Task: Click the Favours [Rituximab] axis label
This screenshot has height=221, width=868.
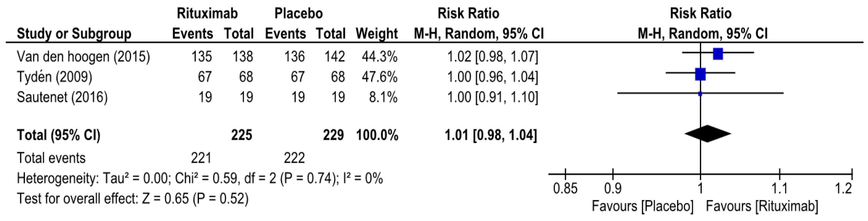Action: pyautogui.click(x=762, y=206)
